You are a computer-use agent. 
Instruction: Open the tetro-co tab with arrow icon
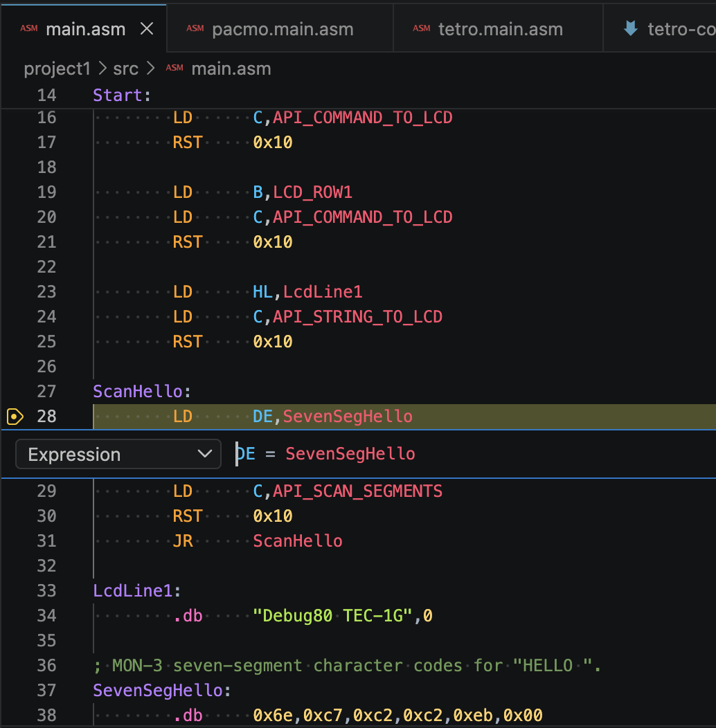(x=660, y=29)
